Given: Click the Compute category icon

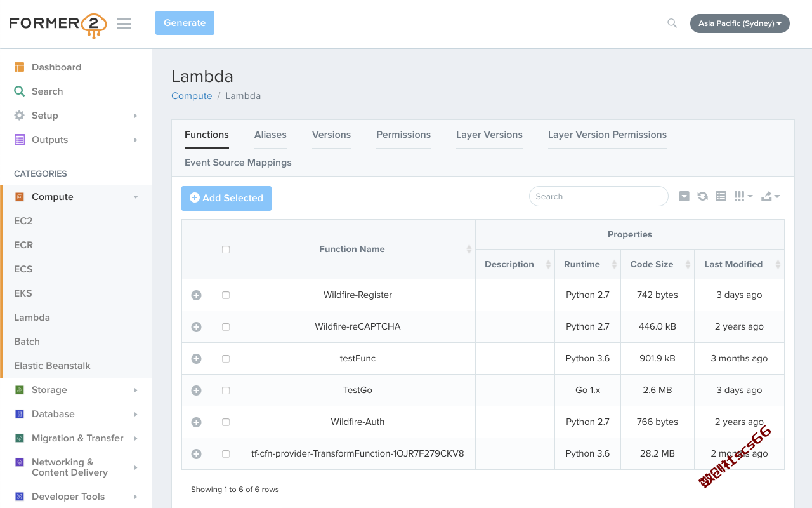Looking at the screenshot, I should point(20,197).
